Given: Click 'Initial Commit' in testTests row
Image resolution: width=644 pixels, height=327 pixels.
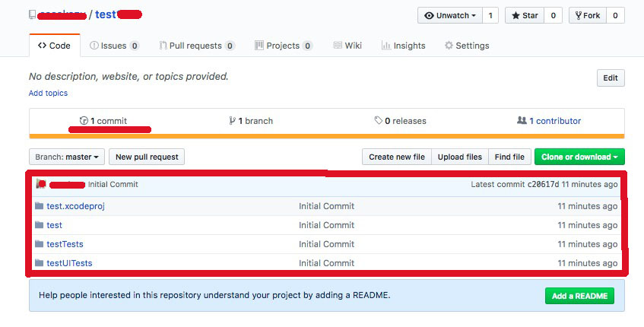Looking at the screenshot, I should (x=326, y=244).
